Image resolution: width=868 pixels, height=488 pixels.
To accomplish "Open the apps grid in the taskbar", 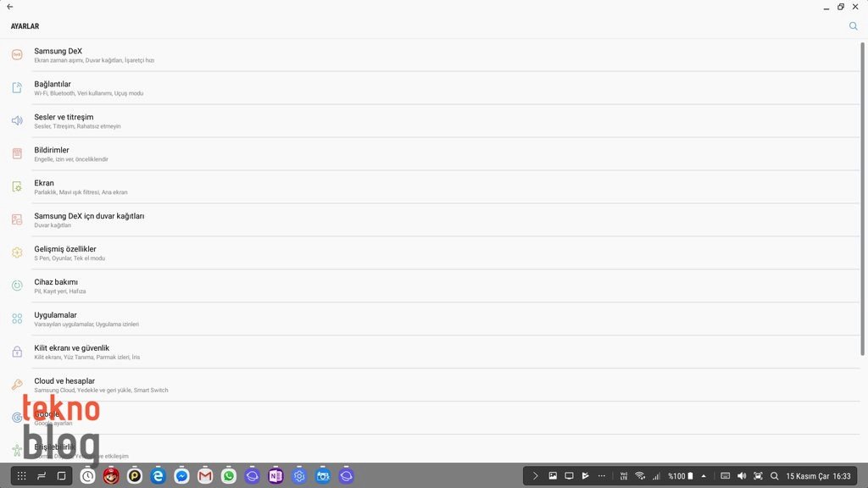I will pos(21,476).
